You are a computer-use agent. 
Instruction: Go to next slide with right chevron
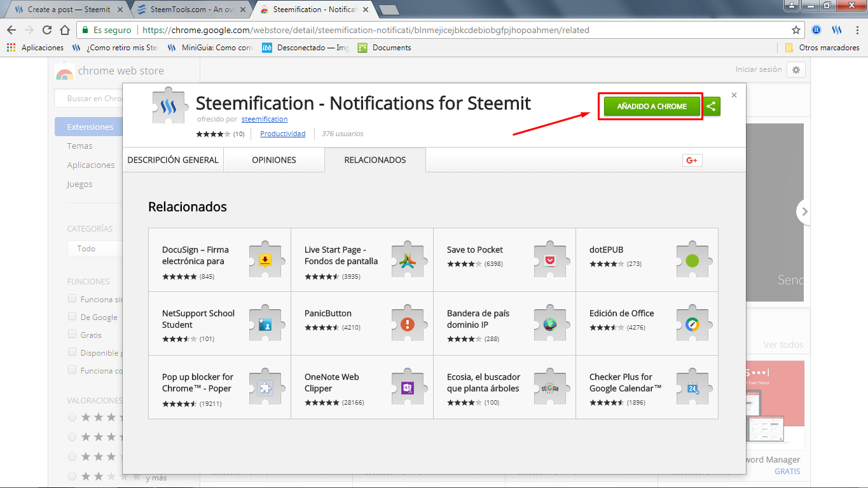click(804, 211)
